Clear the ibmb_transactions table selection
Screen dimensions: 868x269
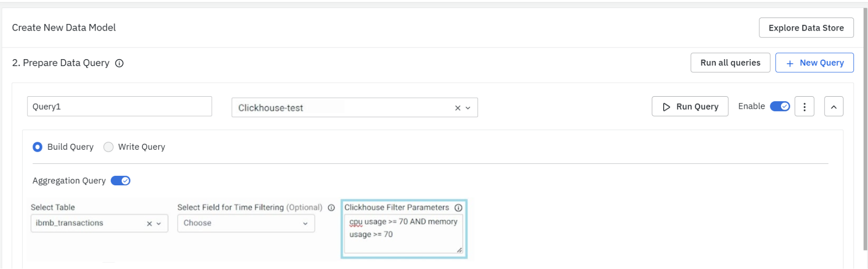(149, 224)
